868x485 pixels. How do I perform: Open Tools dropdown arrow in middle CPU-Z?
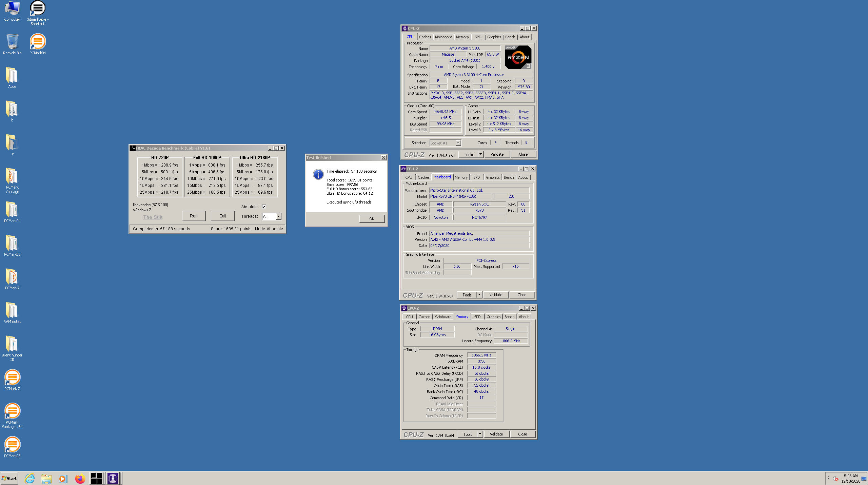(x=479, y=295)
